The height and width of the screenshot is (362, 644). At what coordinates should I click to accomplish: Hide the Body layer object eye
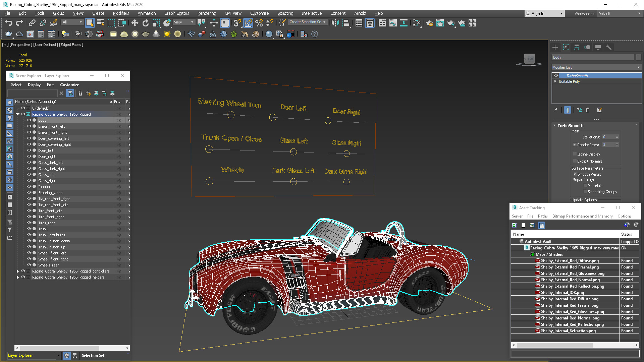coord(29,120)
